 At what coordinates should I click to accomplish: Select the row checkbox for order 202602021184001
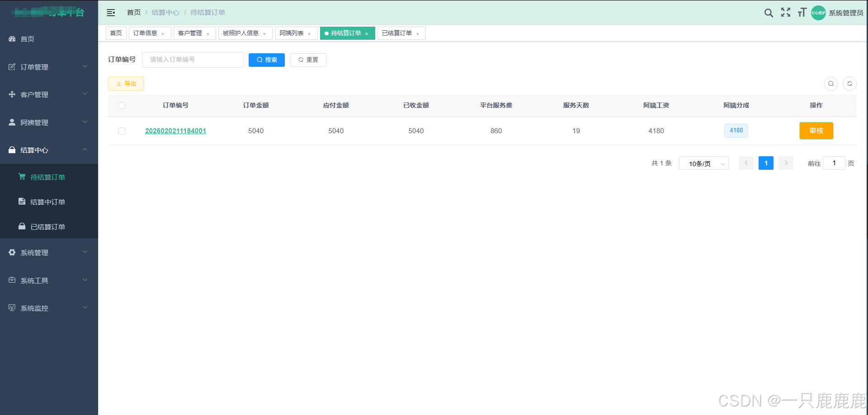click(122, 131)
